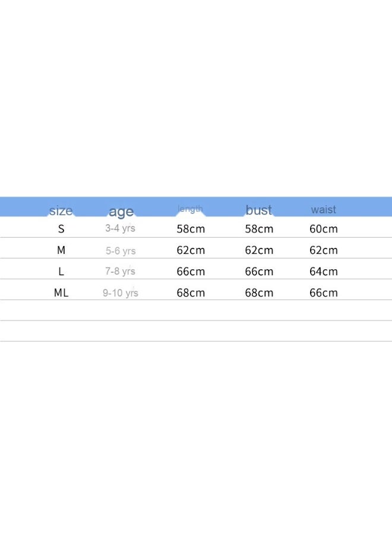Click the 66cm bust value for L
This screenshot has height=535, width=392.
259,272
